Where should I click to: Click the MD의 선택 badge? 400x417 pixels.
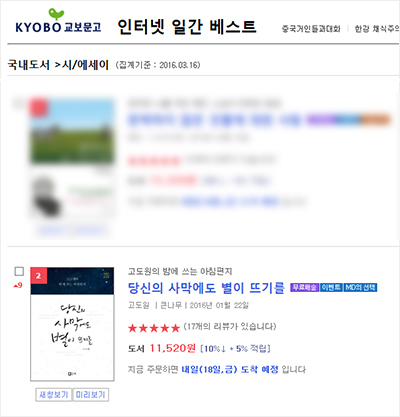360,287
